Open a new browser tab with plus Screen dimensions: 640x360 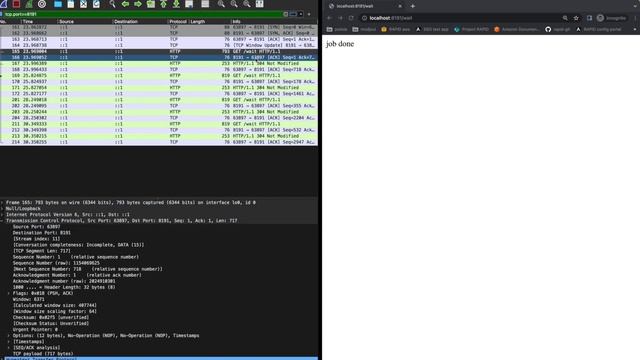[413, 6]
